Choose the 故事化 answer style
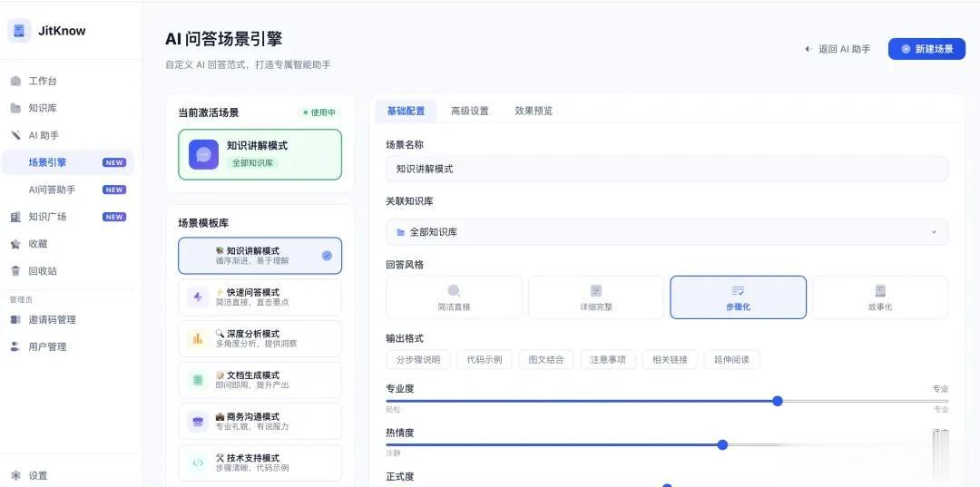The image size is (980, 487). click(x=879, y=297)
